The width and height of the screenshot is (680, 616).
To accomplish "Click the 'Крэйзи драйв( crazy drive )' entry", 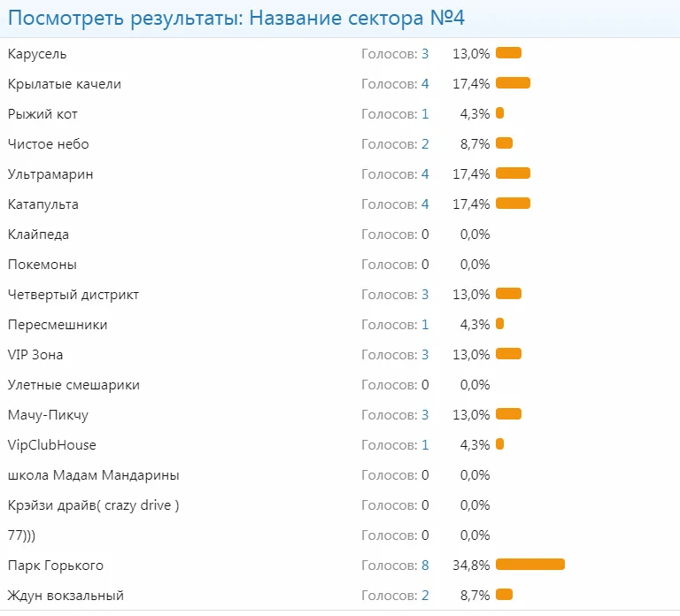I will pos(93,505).
